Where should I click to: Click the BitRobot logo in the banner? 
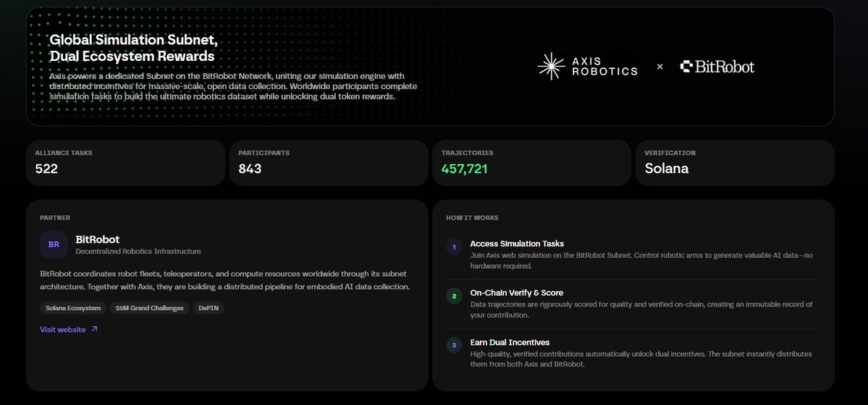[x=717, y=67]
